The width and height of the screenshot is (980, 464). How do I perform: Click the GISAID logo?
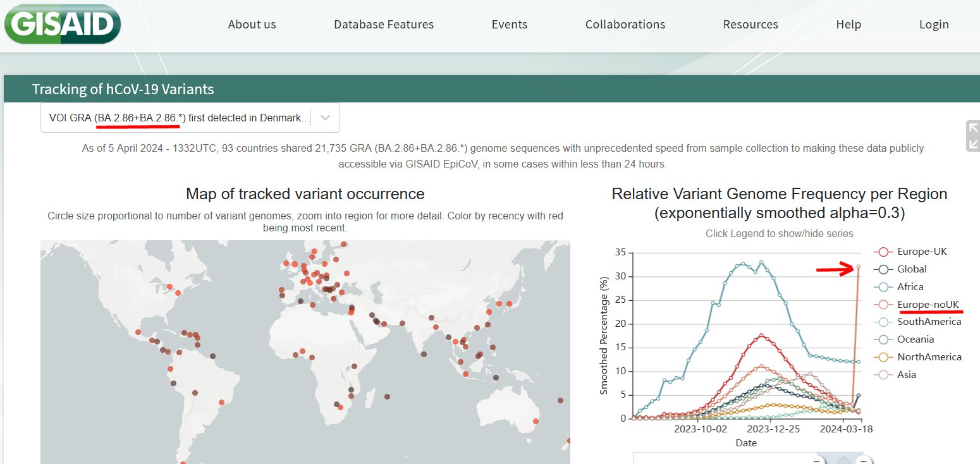tap(62, 24)
